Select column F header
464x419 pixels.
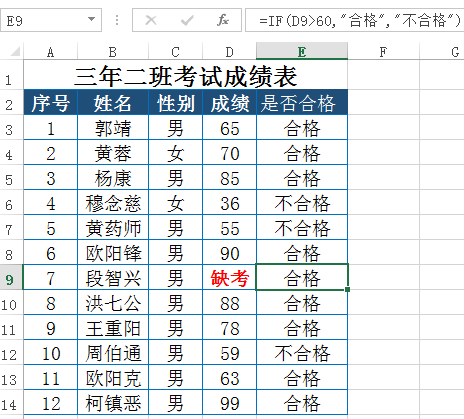click(383, 52)
